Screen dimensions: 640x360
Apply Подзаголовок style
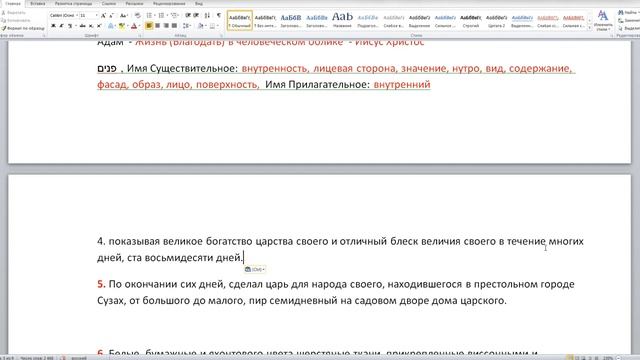coord(368,20)
